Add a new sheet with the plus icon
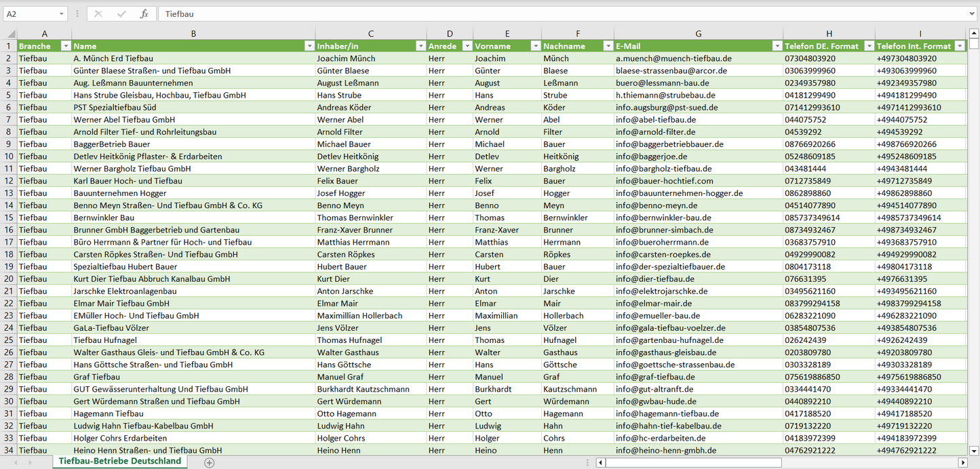980x469 pixels. pos(210,462)
